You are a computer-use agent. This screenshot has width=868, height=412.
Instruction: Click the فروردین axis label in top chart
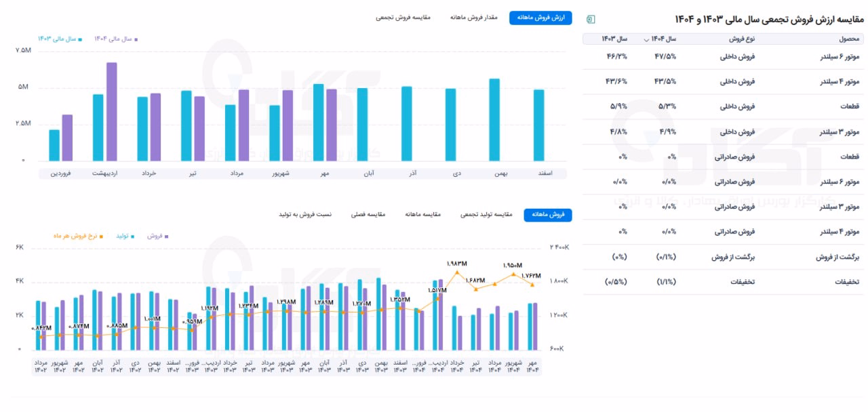click(x=60, y=173)
